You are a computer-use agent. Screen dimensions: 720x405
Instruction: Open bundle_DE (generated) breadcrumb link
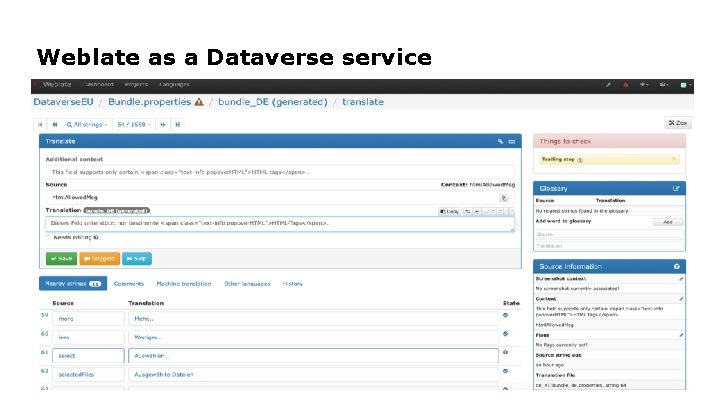tap(273, 102)
